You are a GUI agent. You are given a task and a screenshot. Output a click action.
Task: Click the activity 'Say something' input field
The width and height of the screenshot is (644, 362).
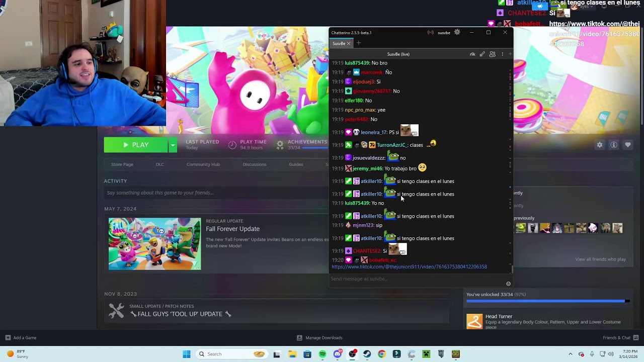(x=216, y=193)
